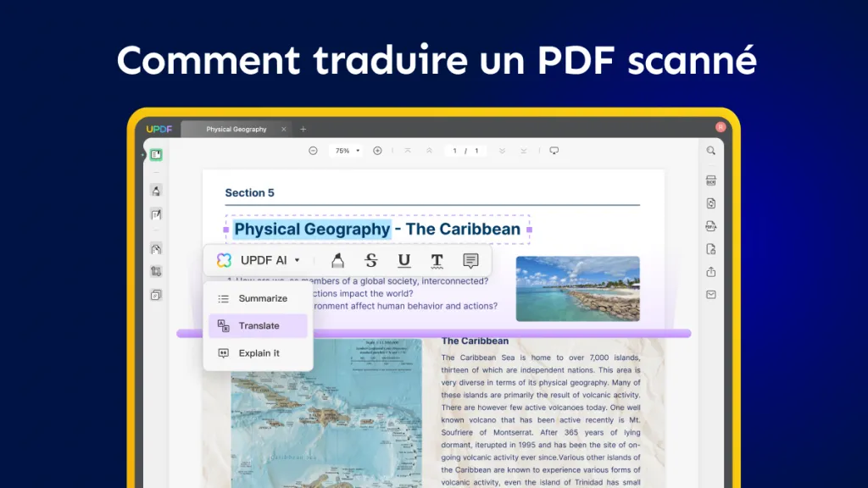Apply strikethrough to the selected heading
Image resolution: width=868 pixels, height=488 pixels.
(371, 260)
